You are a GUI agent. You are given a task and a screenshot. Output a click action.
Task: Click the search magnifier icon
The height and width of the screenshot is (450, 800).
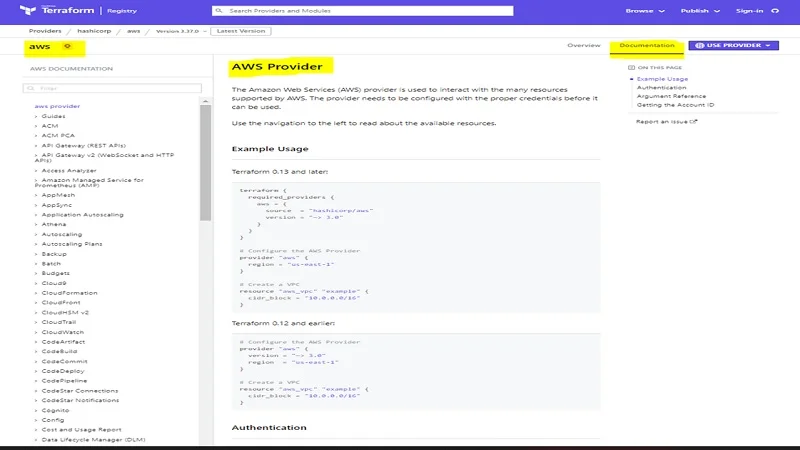220,11
